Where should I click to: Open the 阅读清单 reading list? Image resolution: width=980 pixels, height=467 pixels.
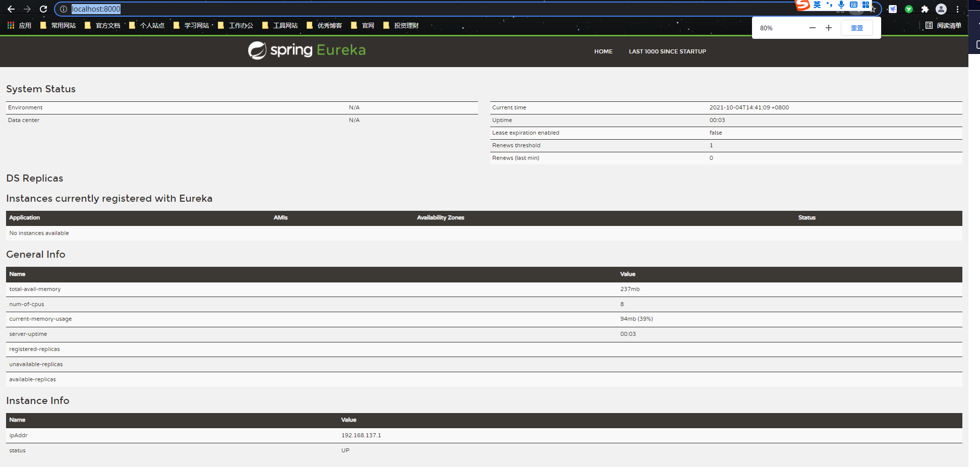[x=944, y=25]
